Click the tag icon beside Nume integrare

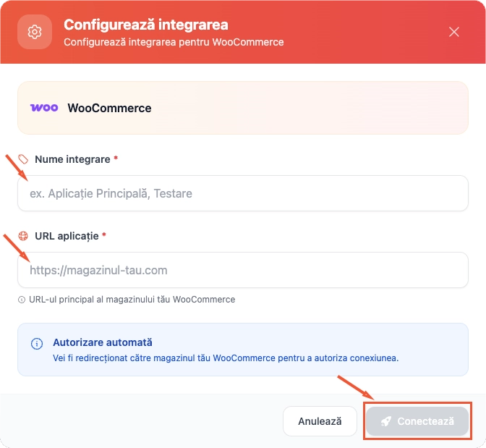pyautogui.click(x=23, y=159)
